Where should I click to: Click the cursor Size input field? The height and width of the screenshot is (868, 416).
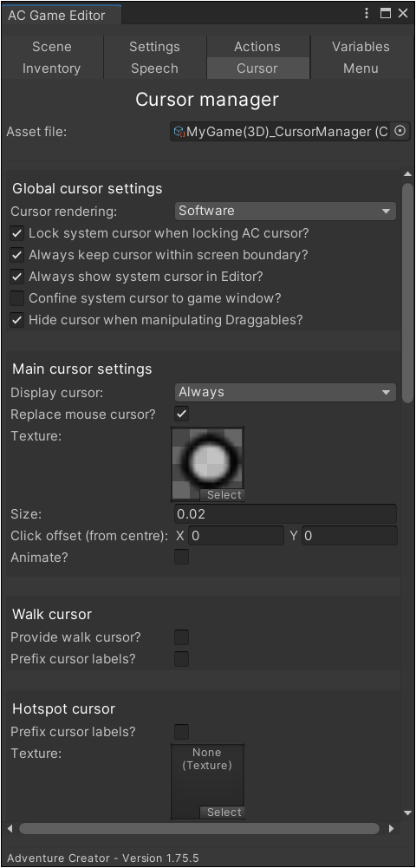(285, 514)
